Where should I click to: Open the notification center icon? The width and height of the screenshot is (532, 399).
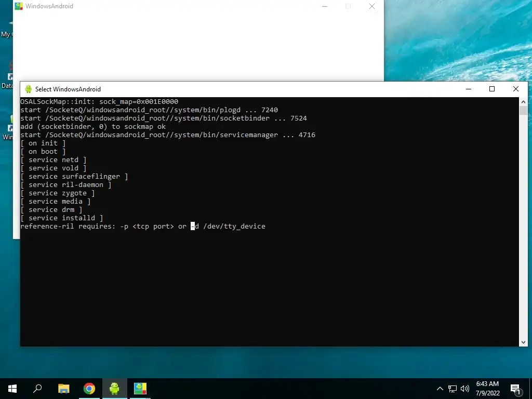pos(515,390)
